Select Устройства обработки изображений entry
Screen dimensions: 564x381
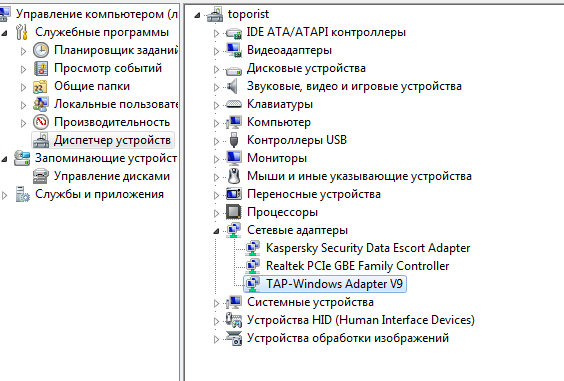[348, 338]
